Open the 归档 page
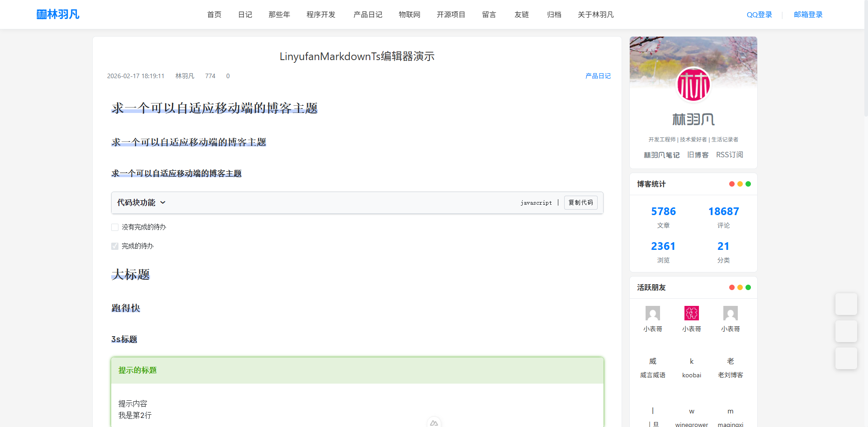868x427 pixels. tap(554, 14)
